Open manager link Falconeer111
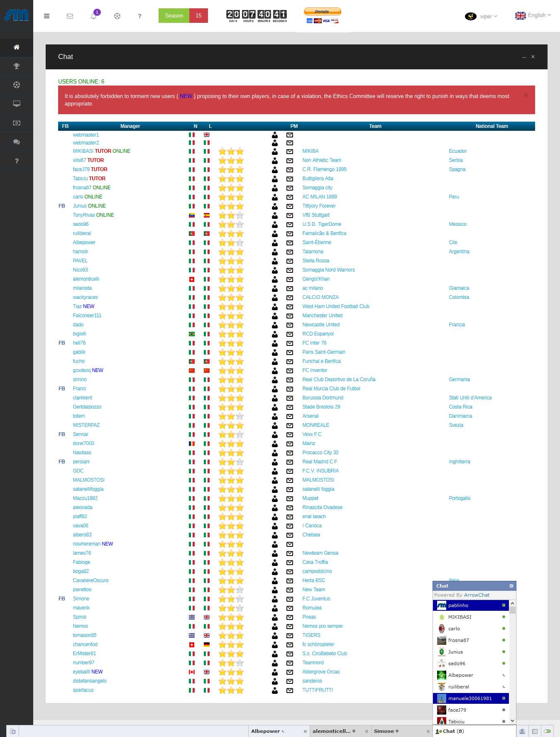Image resolution: width=560 pixels, height=737 pixels. click(x=87, y=316)
